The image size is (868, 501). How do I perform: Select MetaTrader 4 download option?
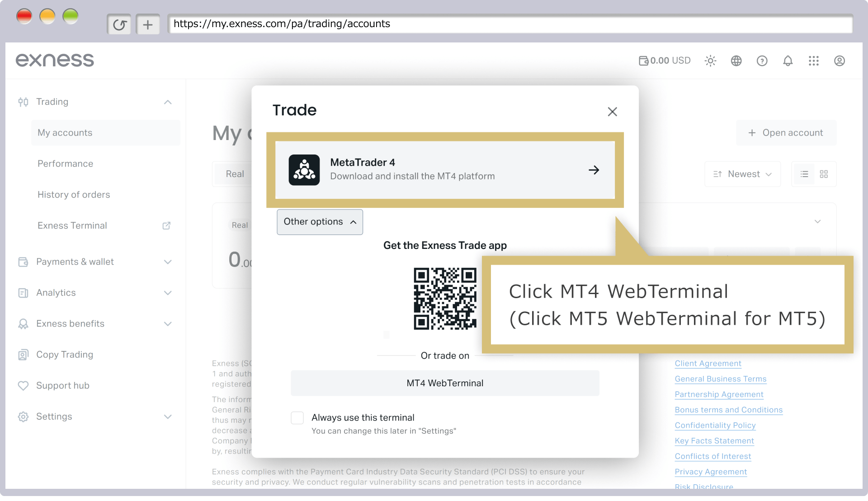[x=445, y=170]
